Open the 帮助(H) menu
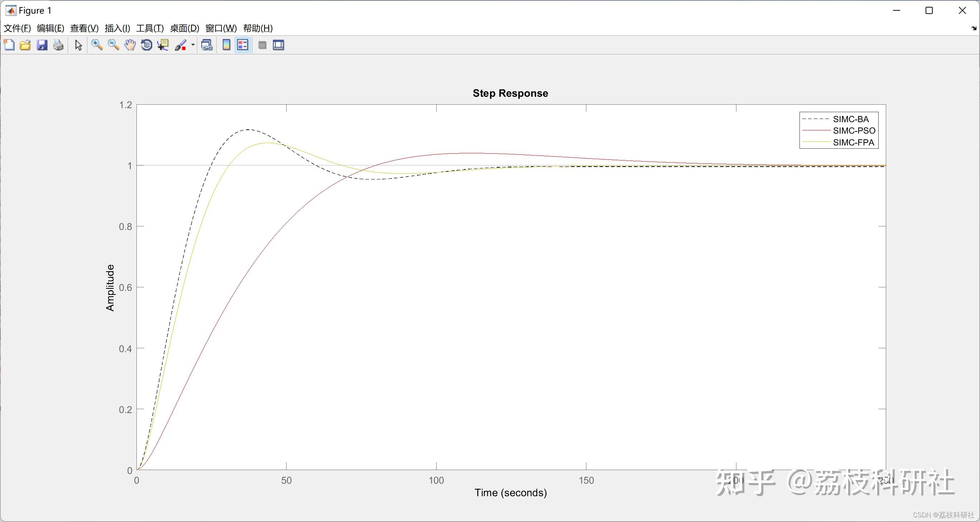 click(x=258, y=28)
